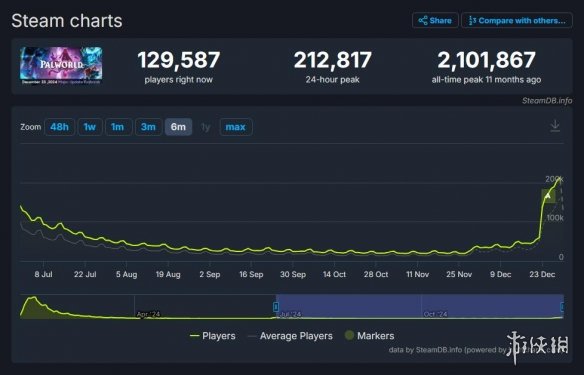Toggle the Players series in legend

coord(213,336)
